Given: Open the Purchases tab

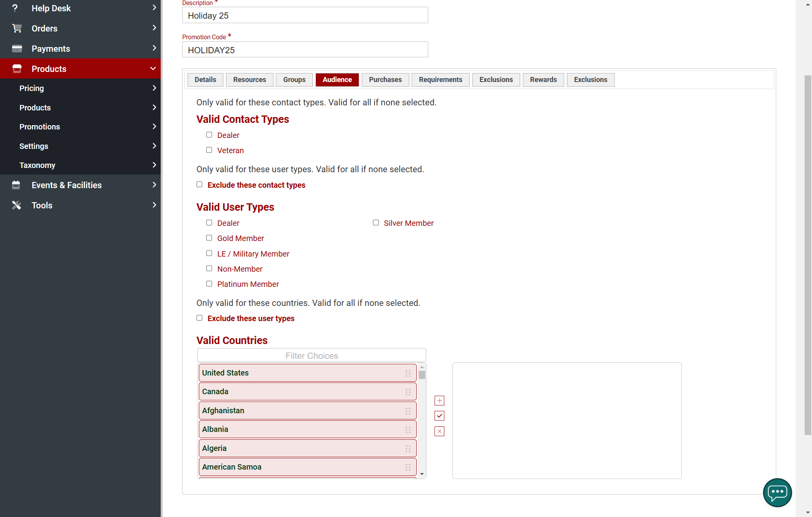Looking at the screenshot, I should pos(385,80).
